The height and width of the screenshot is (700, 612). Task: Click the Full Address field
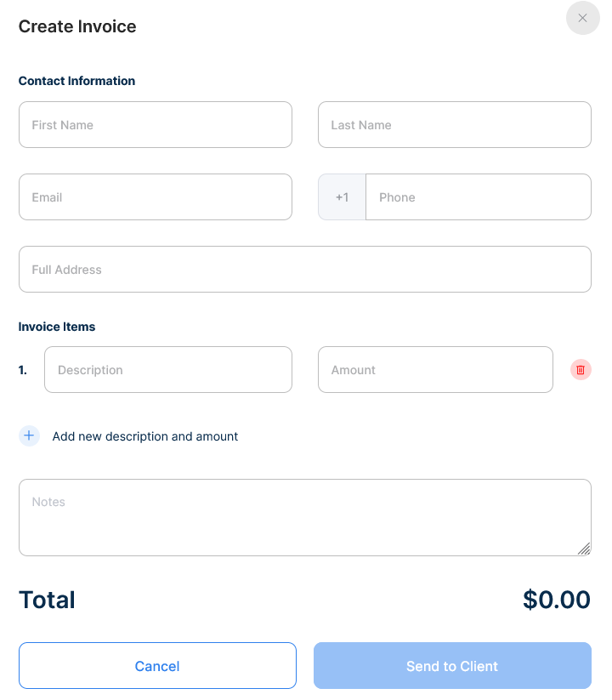(305, 270)
